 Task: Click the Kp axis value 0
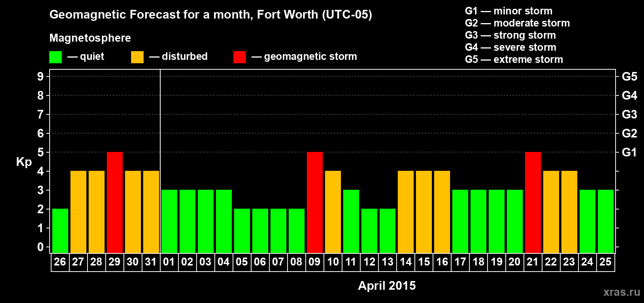point(41,247)
